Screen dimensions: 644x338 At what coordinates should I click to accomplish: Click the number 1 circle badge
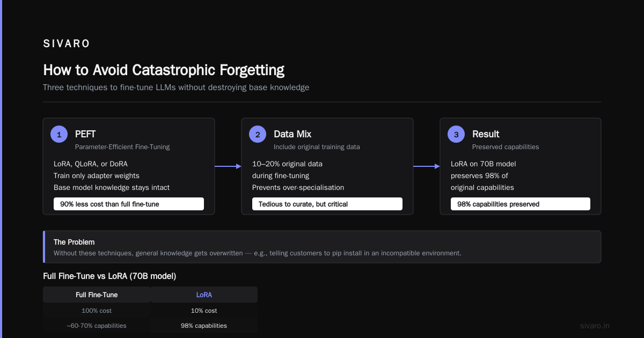pyautogui.click(x=59, y=134)
